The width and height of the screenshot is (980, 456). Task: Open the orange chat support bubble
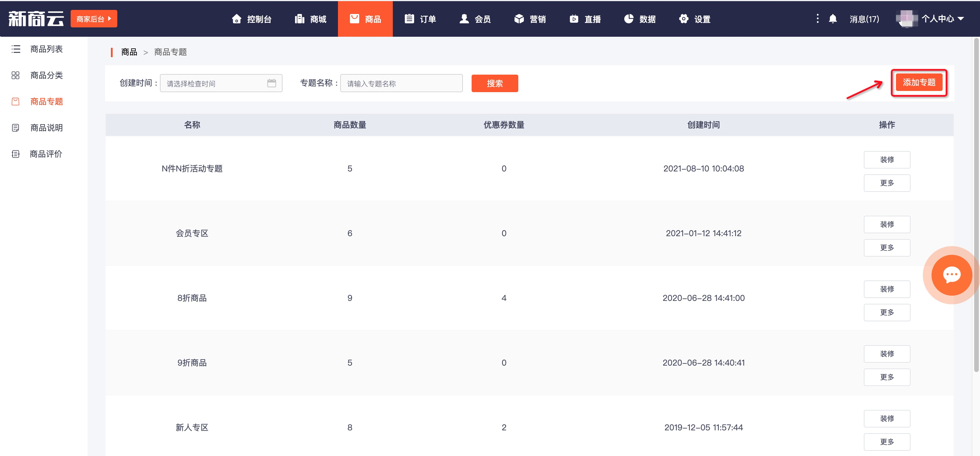[952, 275]
